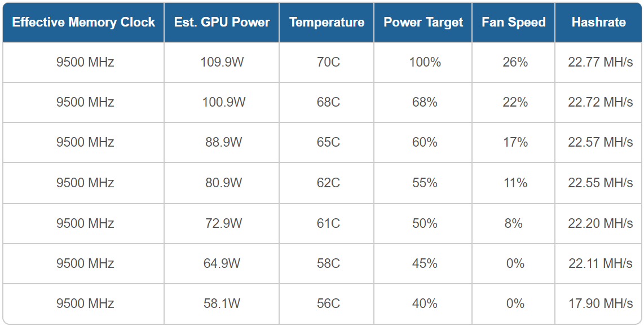Select the 22.77 MH/s hashrate value
Viewport: 644px width, 326px height.
coord(601,63)
